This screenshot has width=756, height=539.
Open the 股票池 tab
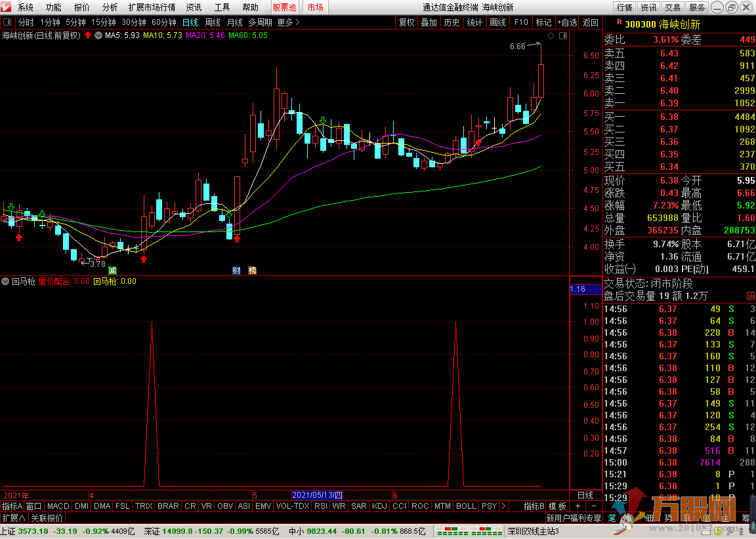click(284, 7)
